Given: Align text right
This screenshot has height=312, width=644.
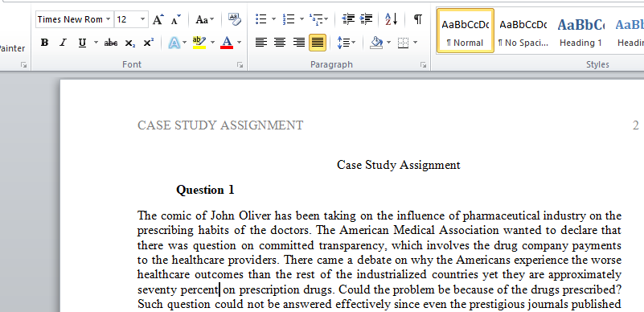Looking at the screenshot, I should [298, 43].
